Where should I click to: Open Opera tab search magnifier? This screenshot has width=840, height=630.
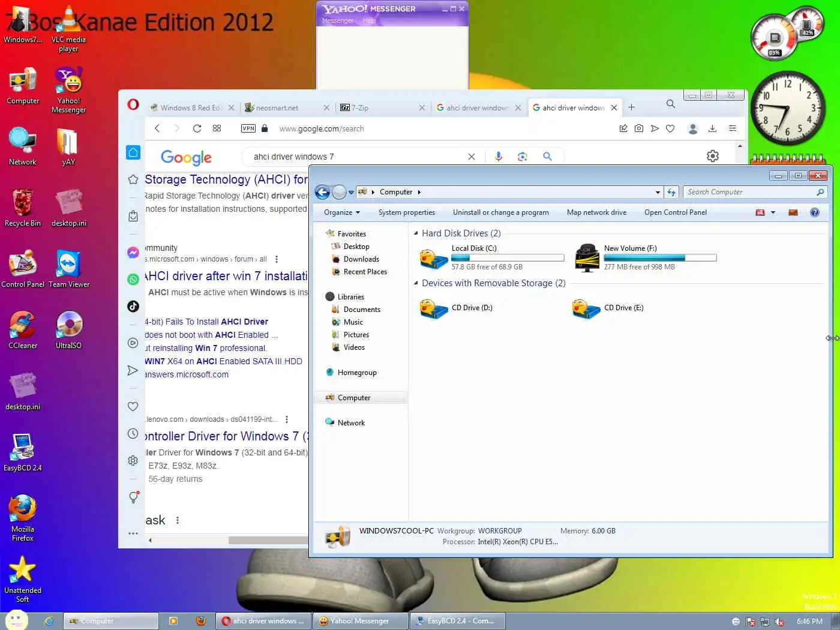671,104
